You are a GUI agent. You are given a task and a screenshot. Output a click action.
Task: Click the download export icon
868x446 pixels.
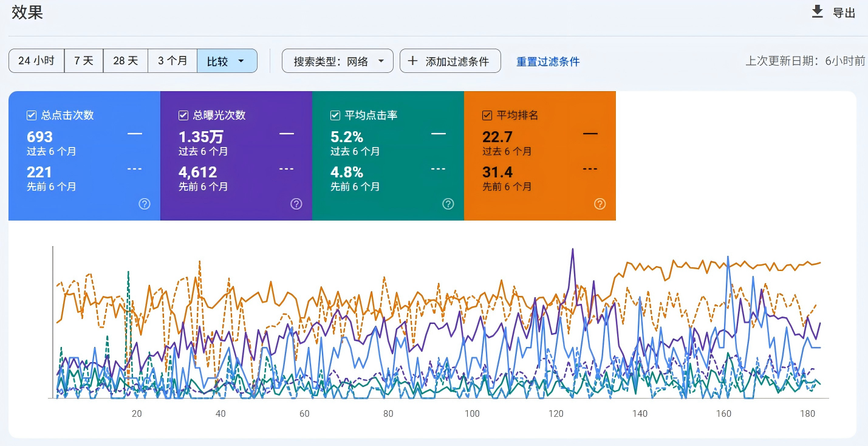pos(818,12)
